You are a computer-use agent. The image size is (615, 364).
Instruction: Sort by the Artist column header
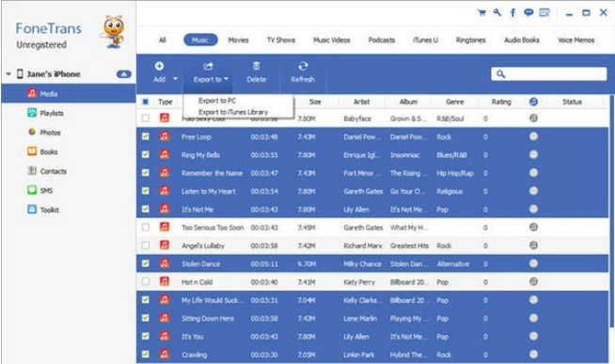point(361,102)
